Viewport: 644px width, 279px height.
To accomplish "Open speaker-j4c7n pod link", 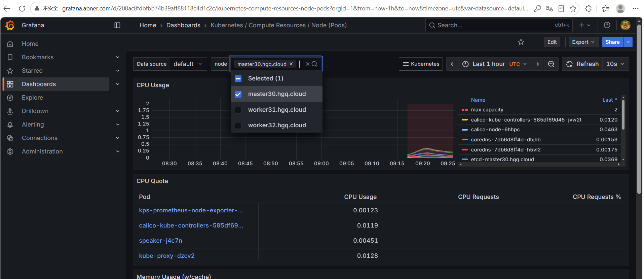I will [x=161, y=241].
